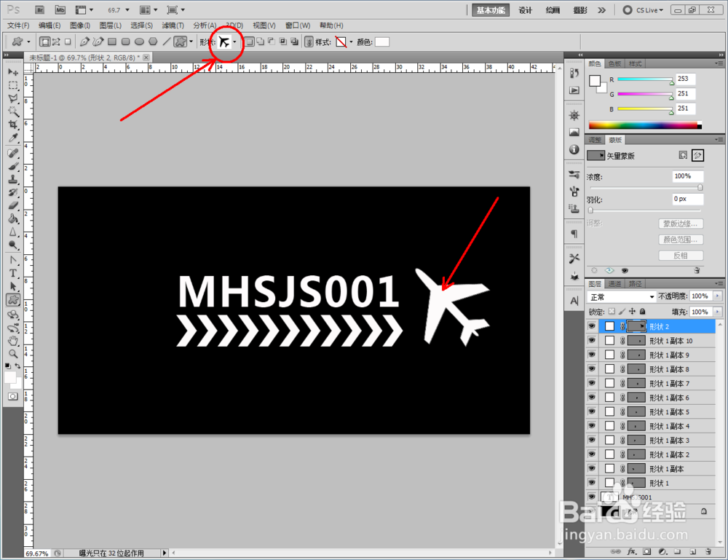Open the 文件(F) menu
Viewport: 728px width, 560px height.
[18, 25]
